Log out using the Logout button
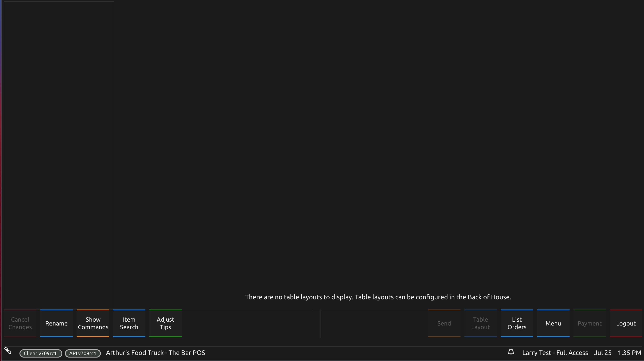 coord(626,323)
